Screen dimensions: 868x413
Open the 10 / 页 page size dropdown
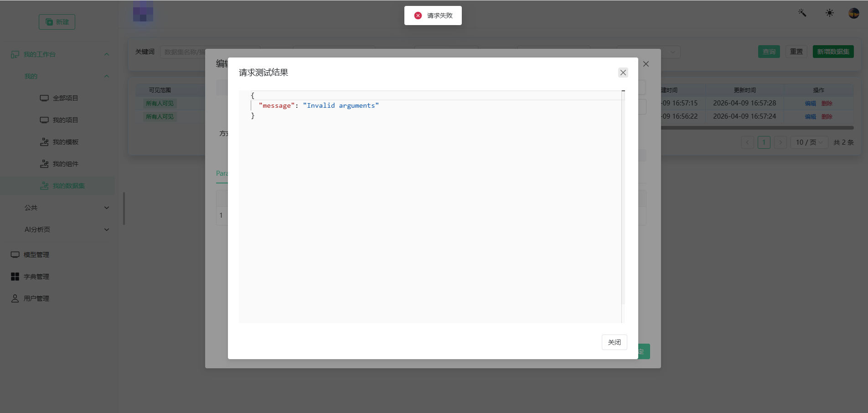tap(809, 142)
